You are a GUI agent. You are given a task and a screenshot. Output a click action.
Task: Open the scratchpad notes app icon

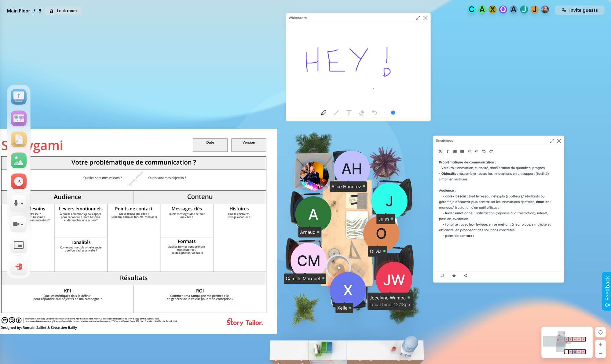tap(19, 140)
